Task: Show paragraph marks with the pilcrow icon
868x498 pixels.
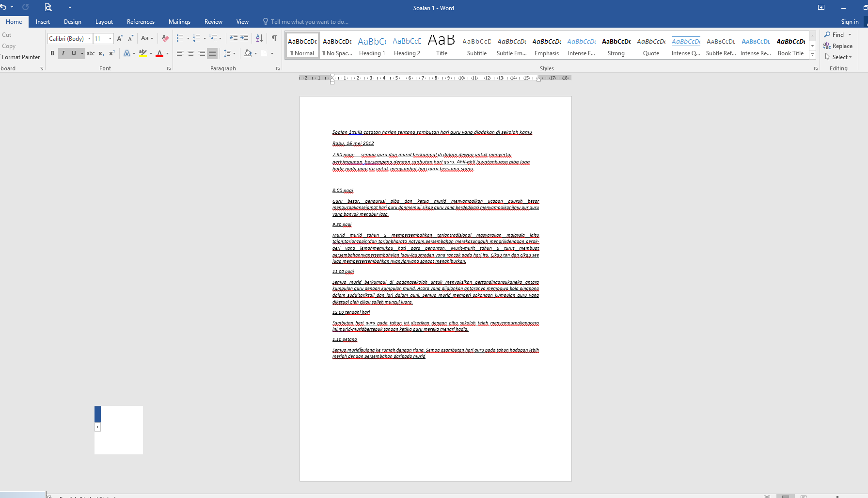Action: point(274,38)
